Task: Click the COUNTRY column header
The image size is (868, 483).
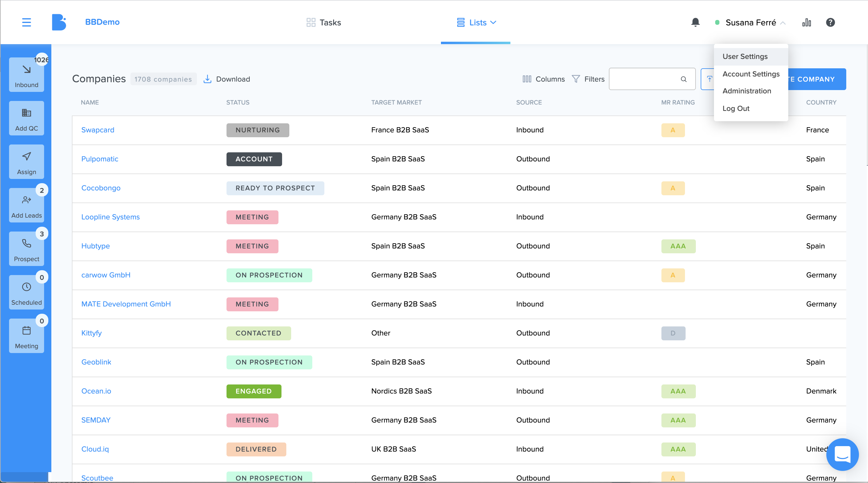Action: click(821, 102)
